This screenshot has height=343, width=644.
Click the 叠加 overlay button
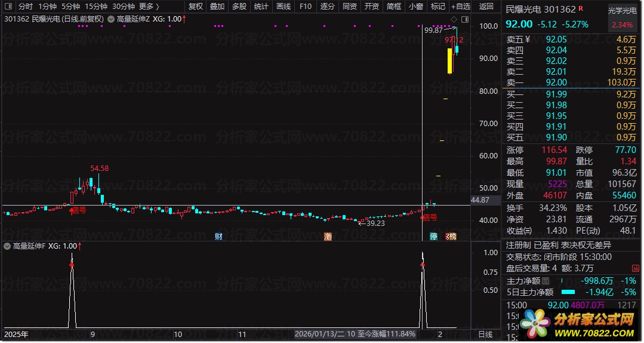click(217, 6)
